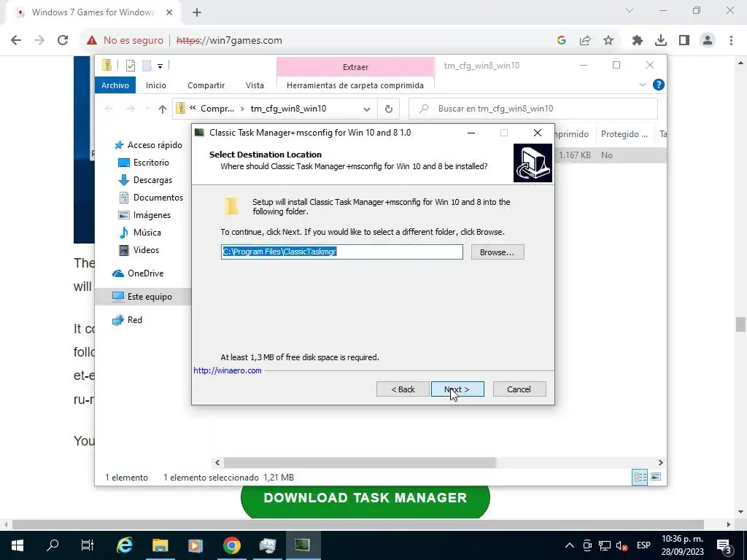Open Chrome downloads icon
Viewport: 747px width, 560px height.
[661, 41]
